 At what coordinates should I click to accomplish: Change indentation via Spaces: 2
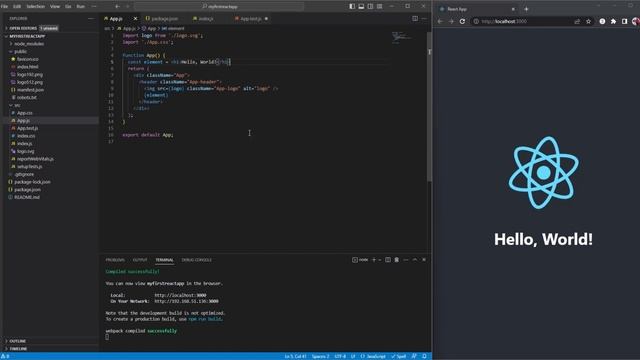(x=320, y=356)
